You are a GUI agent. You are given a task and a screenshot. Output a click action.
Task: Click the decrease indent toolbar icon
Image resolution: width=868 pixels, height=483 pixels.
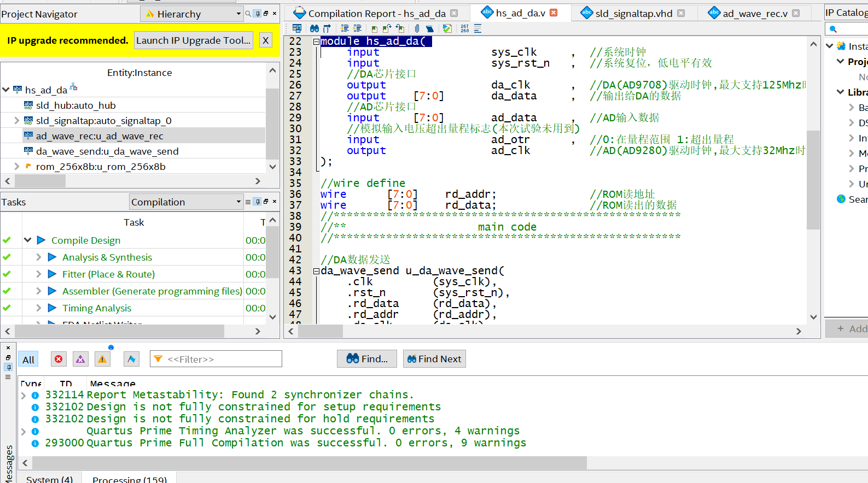click(357, 28)
